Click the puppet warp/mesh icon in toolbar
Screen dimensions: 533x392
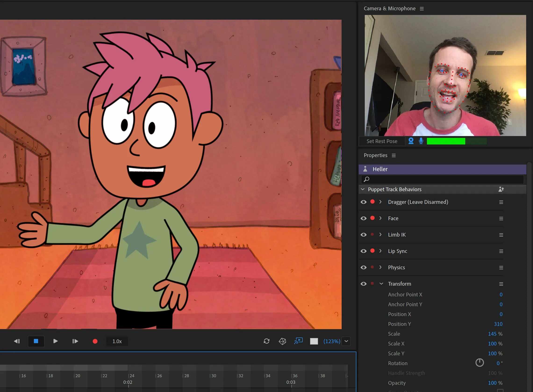(x=282, y=341)
